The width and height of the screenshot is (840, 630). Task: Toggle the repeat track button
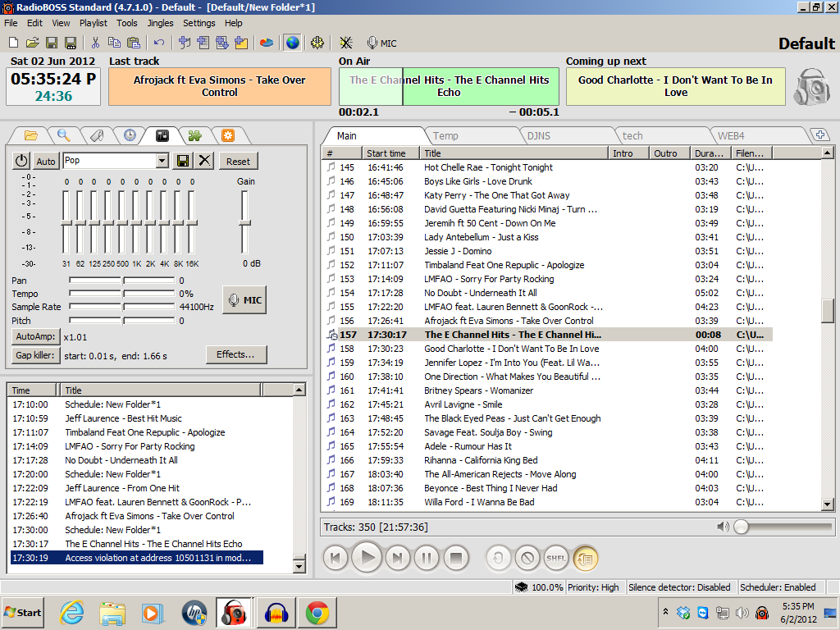pyautogui.click(x=498, y=558)
